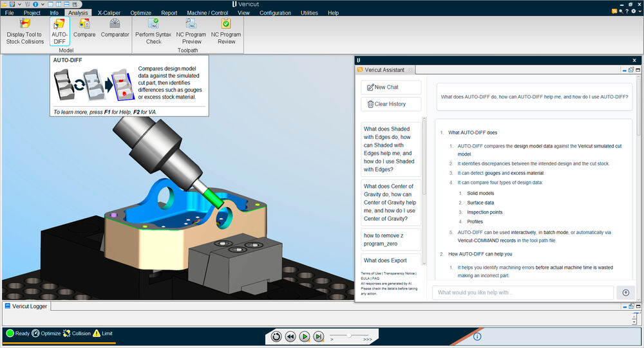Screen dimensions: 644x348
Task: Click the green Ready status indicator
Action: click(x=17, y=333)
